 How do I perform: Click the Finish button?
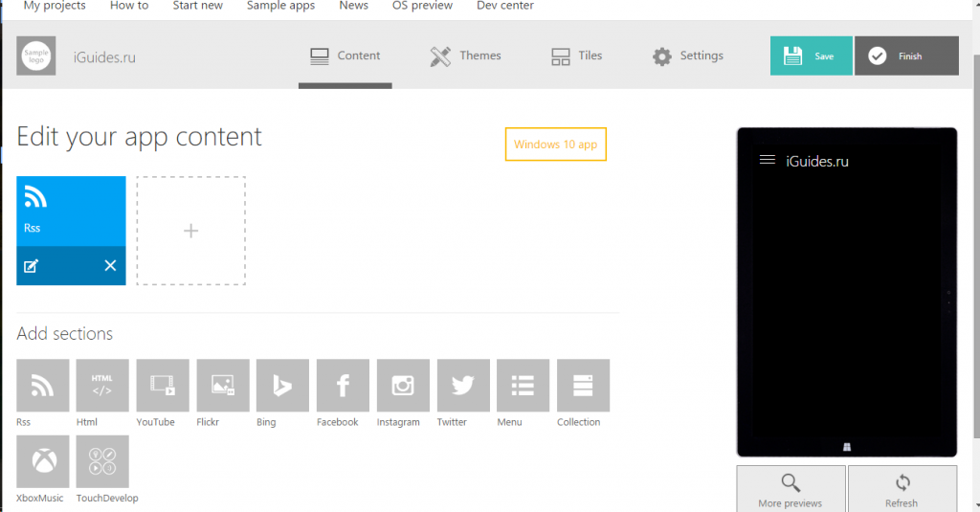coord(907,56)
